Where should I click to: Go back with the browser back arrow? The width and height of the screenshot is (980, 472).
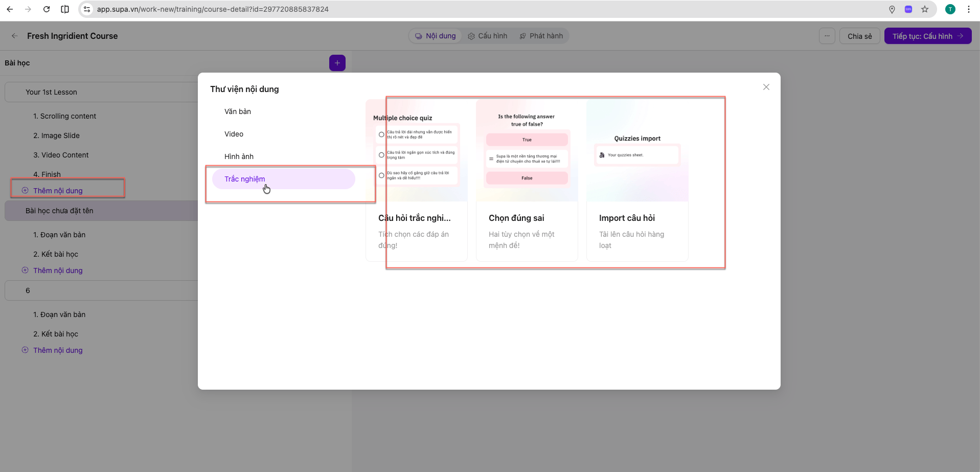coord(10,9)
